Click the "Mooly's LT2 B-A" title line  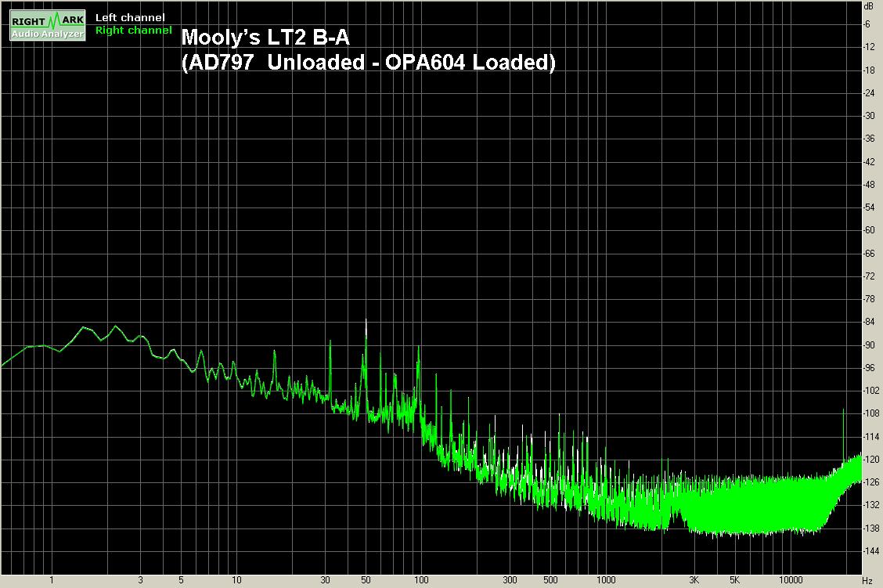pos(265,37)
